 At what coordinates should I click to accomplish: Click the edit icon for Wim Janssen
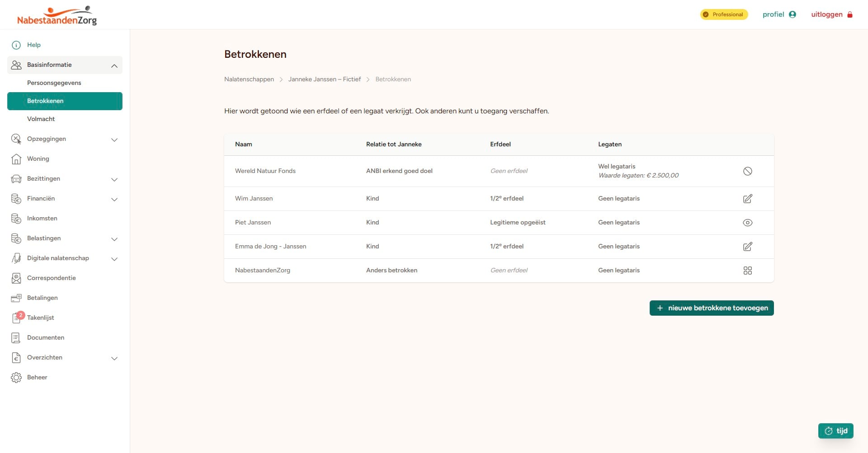(747, 199)
